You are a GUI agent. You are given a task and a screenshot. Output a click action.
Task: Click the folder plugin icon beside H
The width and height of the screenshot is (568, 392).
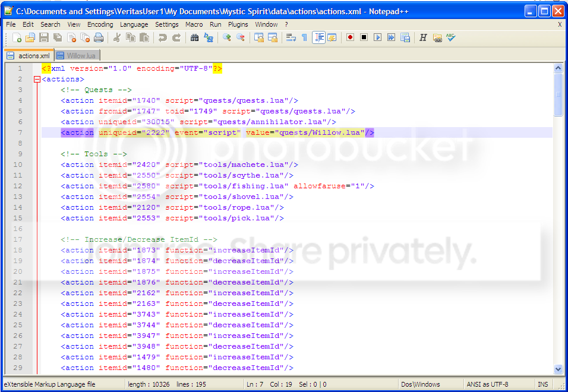coord(437,37)
